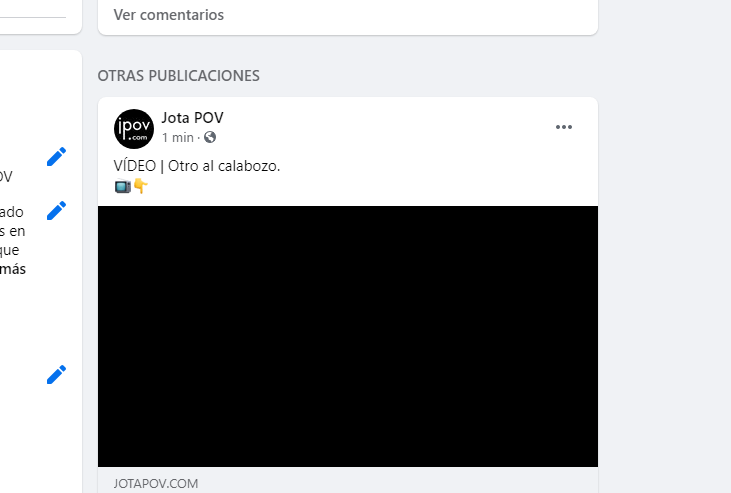Click the Jota POV profile avatar
Viewport: 731px width, 493px height.
click(134, 129)
